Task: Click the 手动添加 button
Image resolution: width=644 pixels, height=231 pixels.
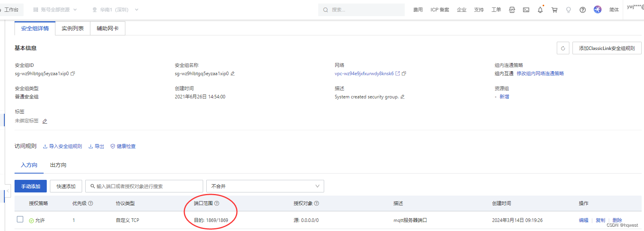Action: [x=31, y=186]
